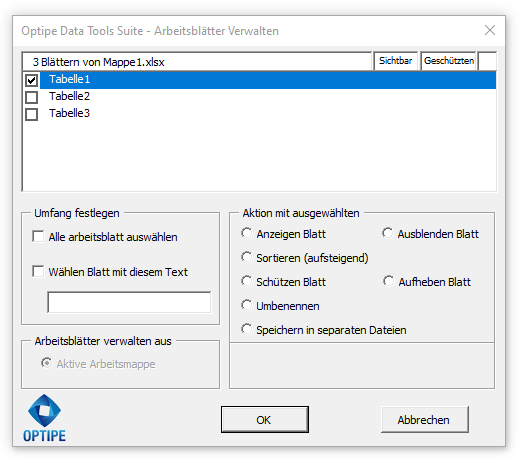
Task: Select Speichern in separaten Dateien
Action: pos(246,329)
